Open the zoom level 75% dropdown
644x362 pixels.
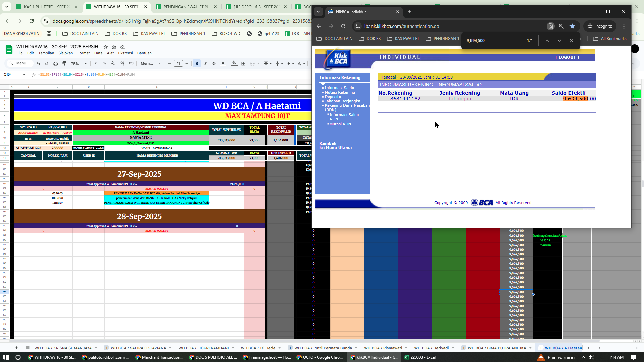(x=79, y=63)
